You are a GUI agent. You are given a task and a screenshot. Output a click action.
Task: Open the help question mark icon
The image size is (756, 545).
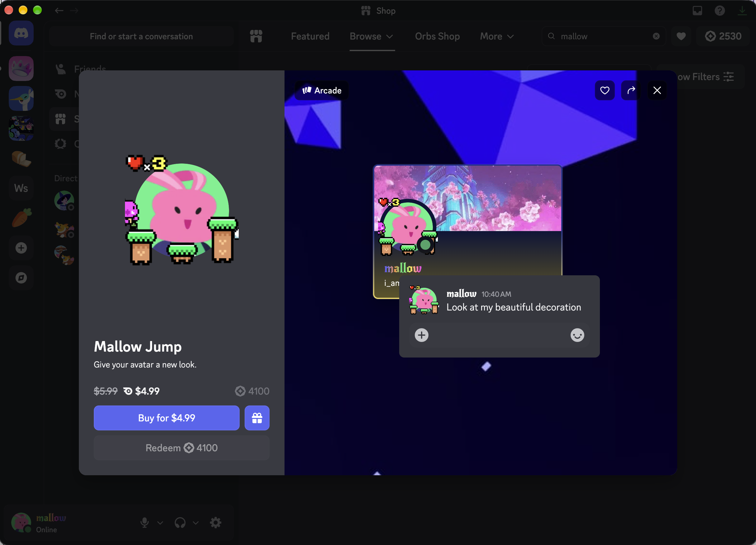(719, 11)
